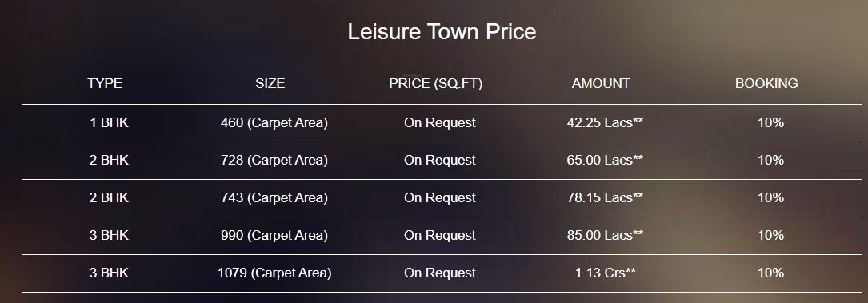The height and width of the screenshot is (303, 868).
Task: Click the 743 (Carpet Area) size cell
Action: [274, 198]
